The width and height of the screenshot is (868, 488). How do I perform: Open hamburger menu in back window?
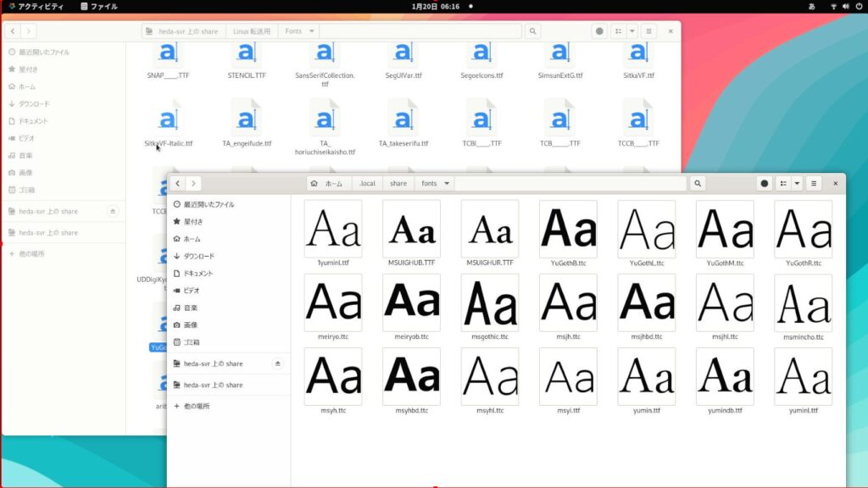648,31
